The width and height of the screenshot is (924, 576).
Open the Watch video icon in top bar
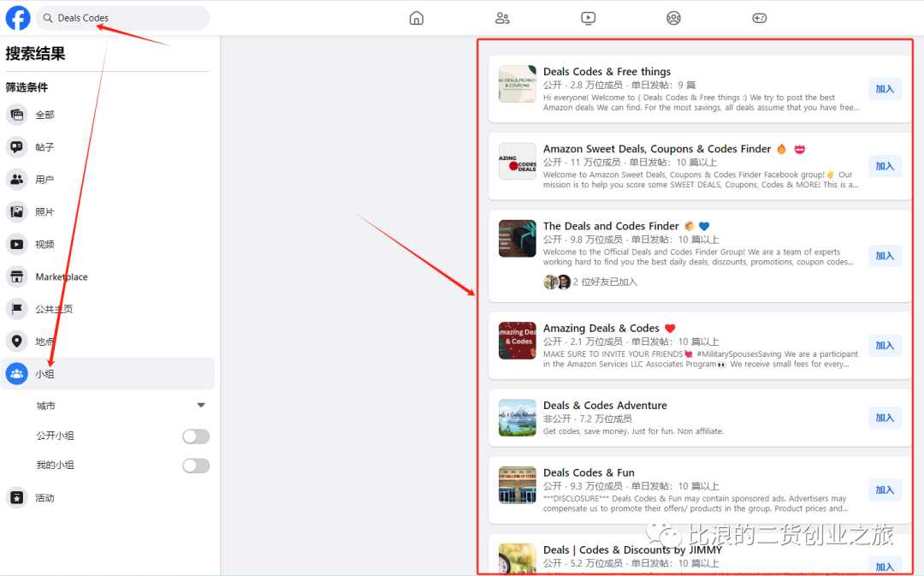pos(588,18)
